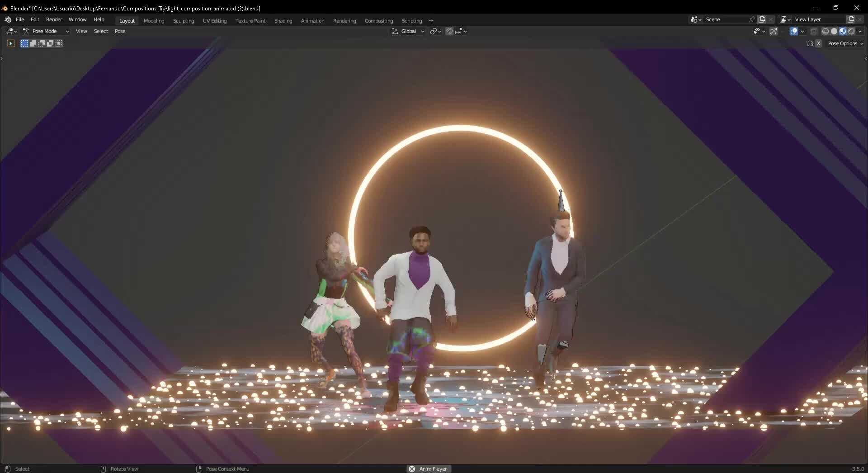Enable Solid viewport shading
This screenshot has height=473, width=868.
[833, 31]
